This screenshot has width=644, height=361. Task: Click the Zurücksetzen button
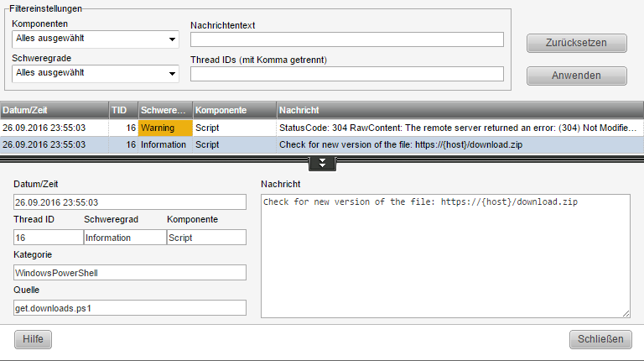coord(577,43)
